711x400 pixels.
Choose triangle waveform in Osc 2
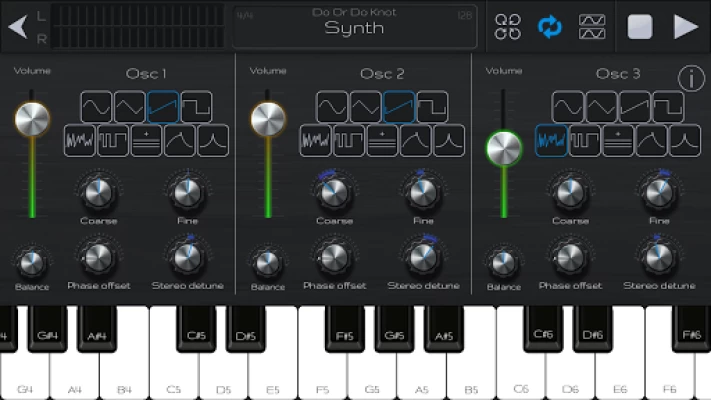pos(365,107)
